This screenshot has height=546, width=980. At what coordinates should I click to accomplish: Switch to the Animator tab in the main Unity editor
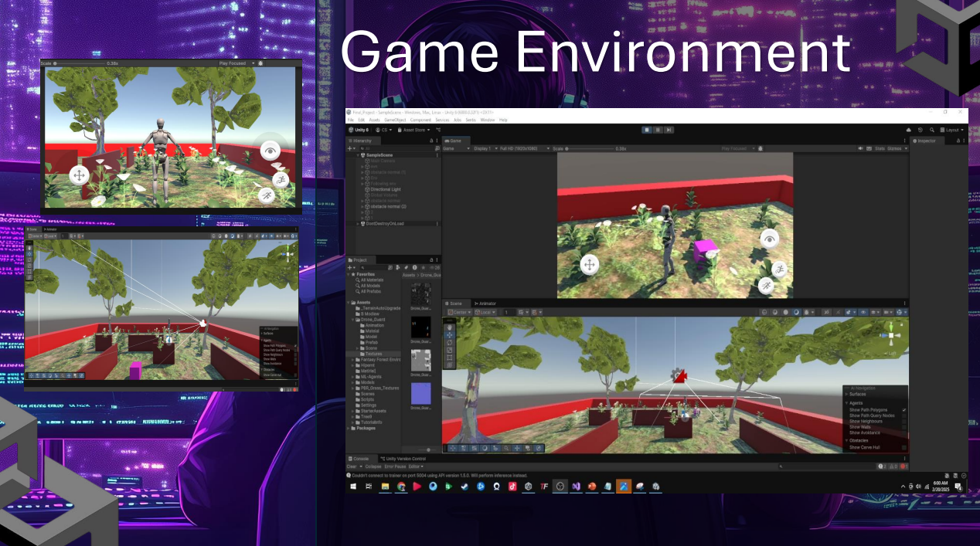[x=485, y=304]
